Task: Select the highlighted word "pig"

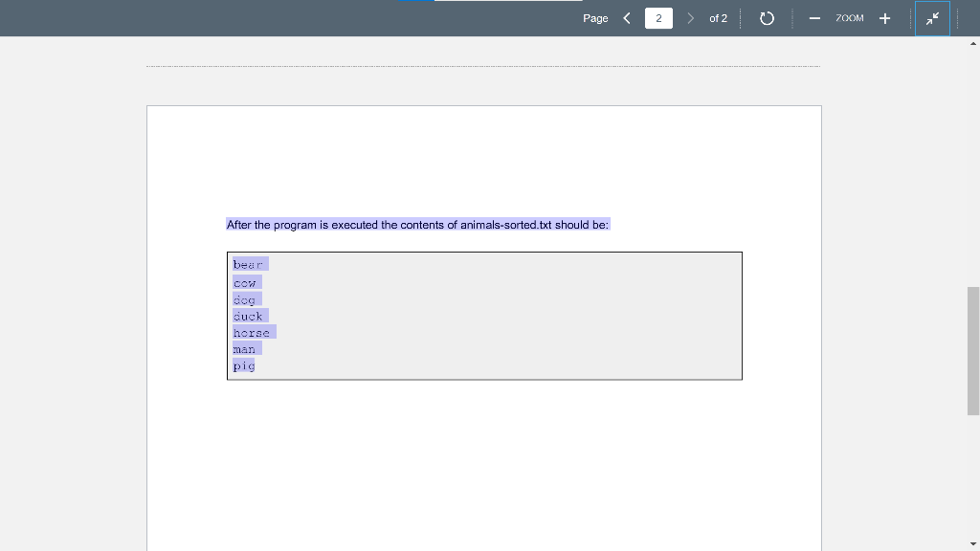Action: (243, 365)
